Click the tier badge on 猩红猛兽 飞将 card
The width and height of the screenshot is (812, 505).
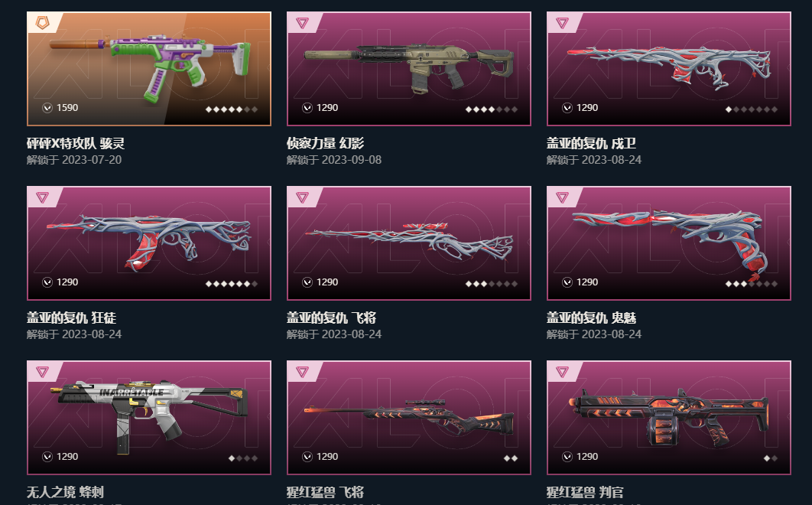click(x=302, y=372)
